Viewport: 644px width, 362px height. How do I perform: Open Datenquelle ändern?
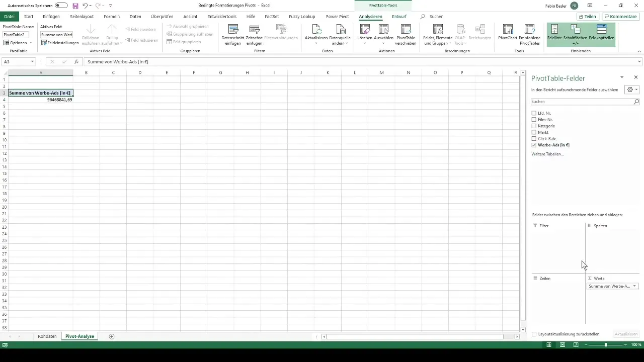coord(340,35)
